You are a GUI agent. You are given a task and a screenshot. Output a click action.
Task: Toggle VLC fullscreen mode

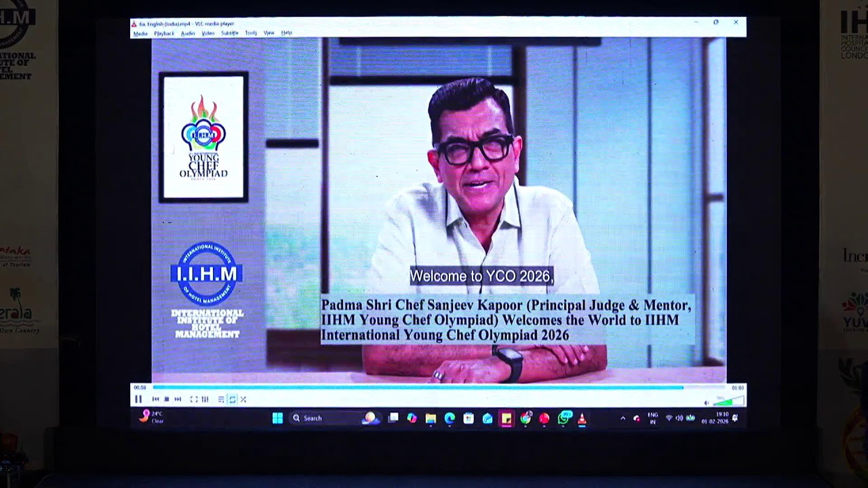(194, 399)
